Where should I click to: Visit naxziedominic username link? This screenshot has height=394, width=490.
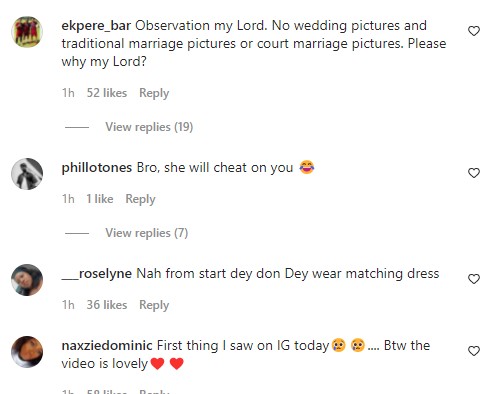[107, 346]
